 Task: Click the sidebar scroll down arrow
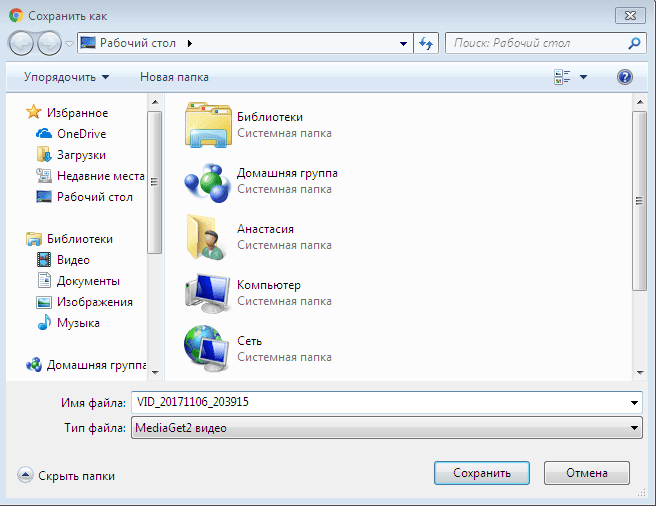point(155,372)
